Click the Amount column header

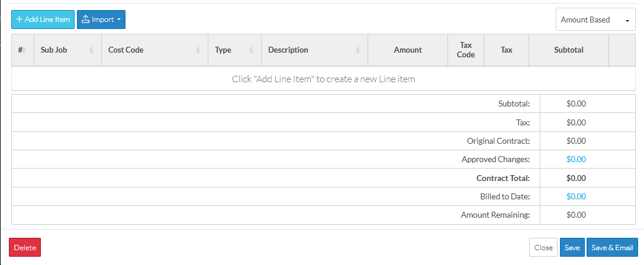coord(408,50)
